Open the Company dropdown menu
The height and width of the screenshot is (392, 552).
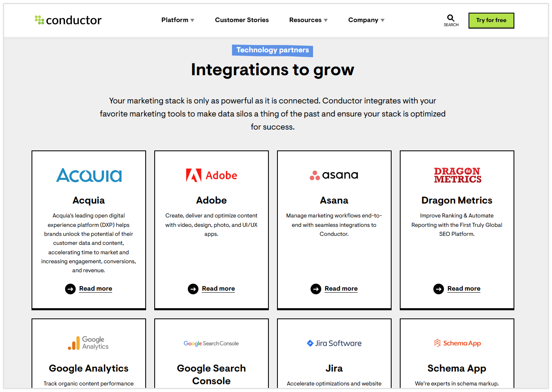coord(366,20)
